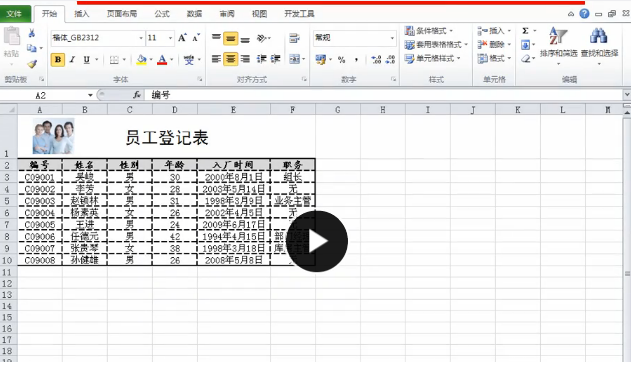The width and height of the screenshot is (631, 385).
Task: Click the employee photo thumbnail
Action: (54, 136)
